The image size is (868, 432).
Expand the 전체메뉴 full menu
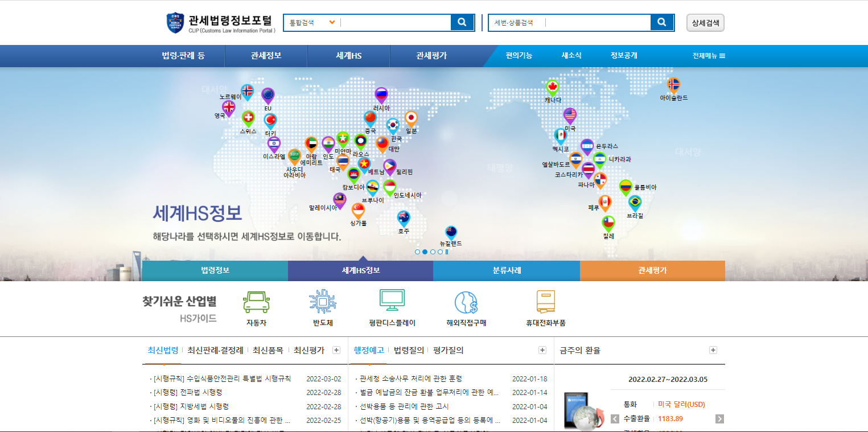click(709, 56)
